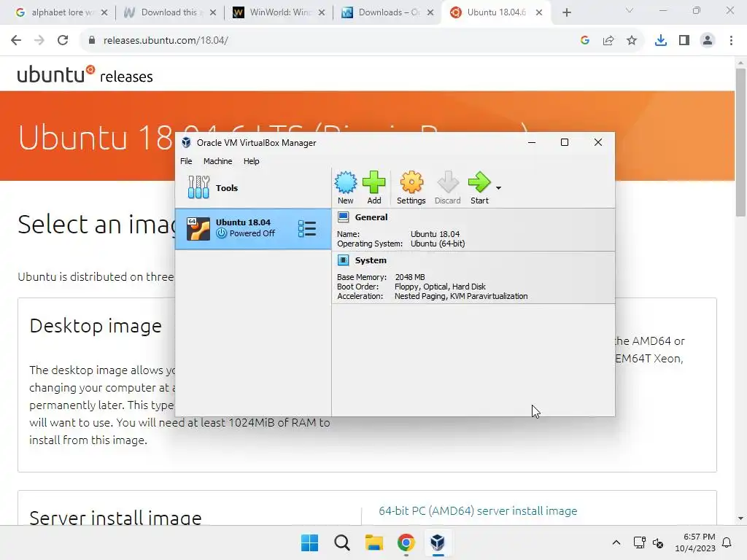Show hidden system tray icons
Image resolution: width=747 pixels, height=560 pixels.
click(616, 542)
